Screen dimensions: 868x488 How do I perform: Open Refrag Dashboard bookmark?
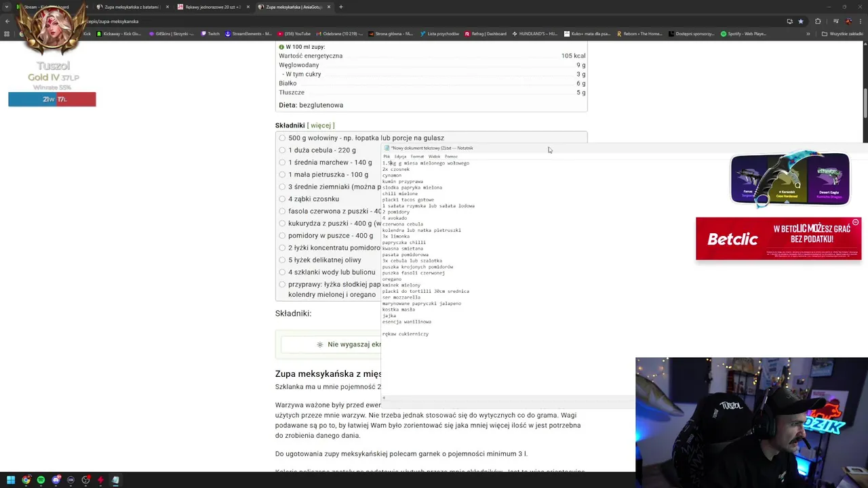[485, 33]
